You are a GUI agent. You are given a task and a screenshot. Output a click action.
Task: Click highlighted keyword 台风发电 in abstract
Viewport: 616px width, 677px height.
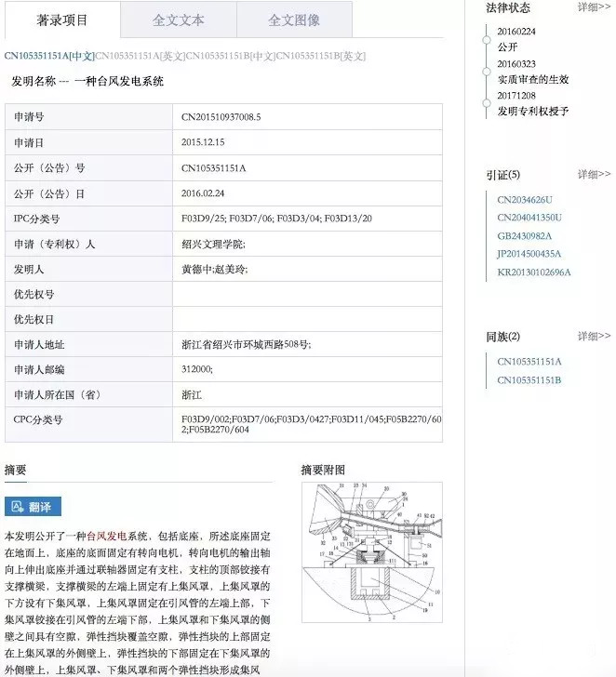[107, 537]
